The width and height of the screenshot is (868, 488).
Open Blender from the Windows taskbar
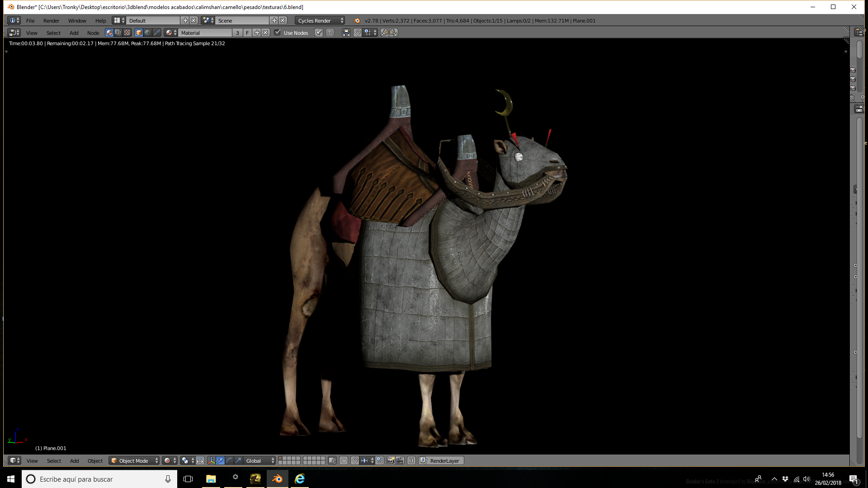click(277, 479)
